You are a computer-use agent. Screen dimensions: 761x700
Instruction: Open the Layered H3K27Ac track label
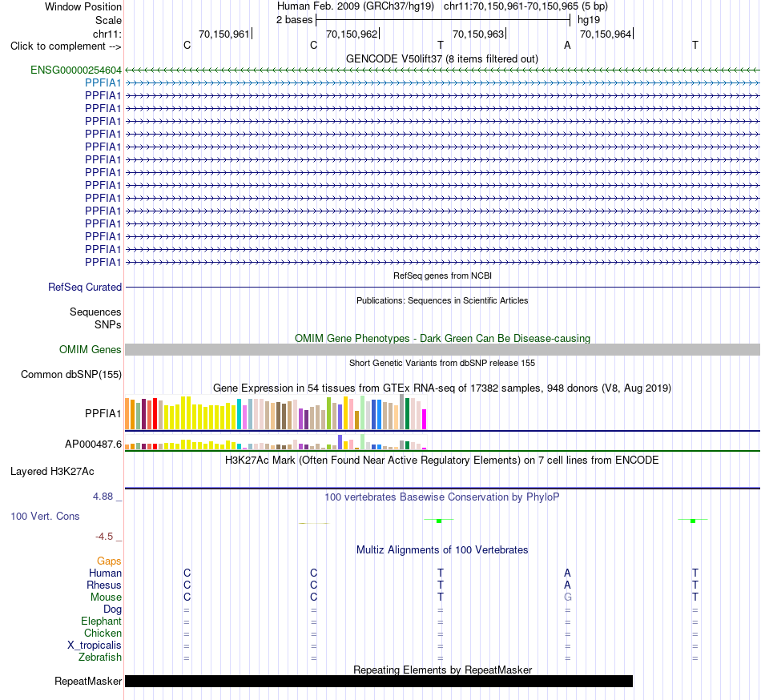coord(52,472)
